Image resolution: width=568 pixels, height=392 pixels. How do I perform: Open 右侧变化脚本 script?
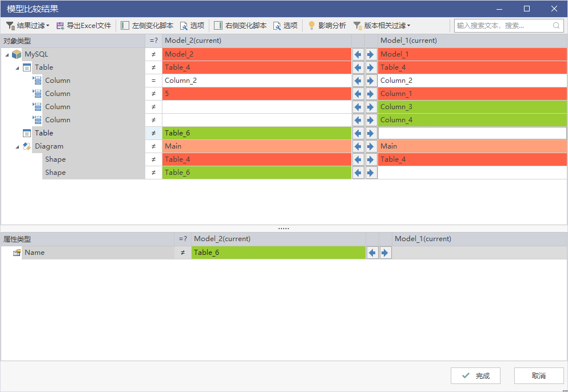[240, 26]
